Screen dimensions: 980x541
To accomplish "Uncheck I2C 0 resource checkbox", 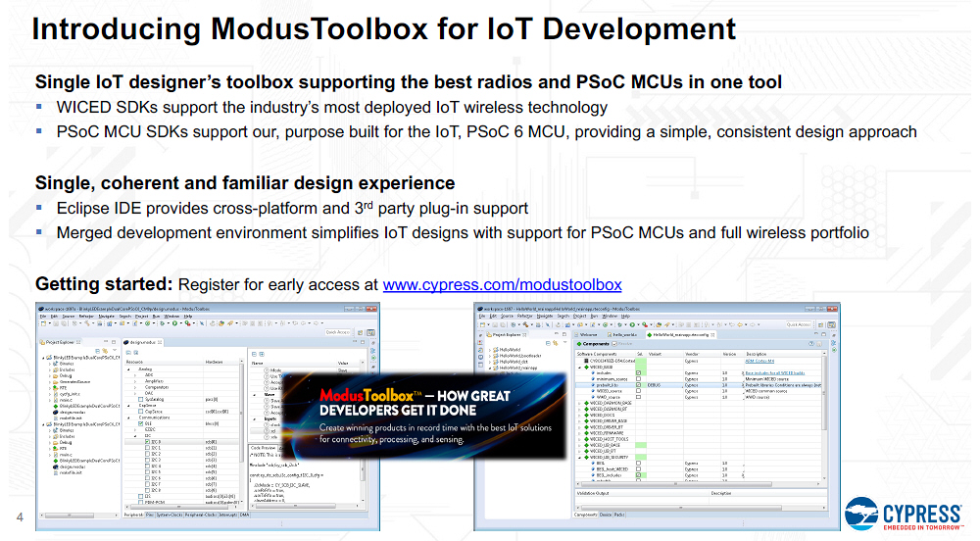I will 148,442.
